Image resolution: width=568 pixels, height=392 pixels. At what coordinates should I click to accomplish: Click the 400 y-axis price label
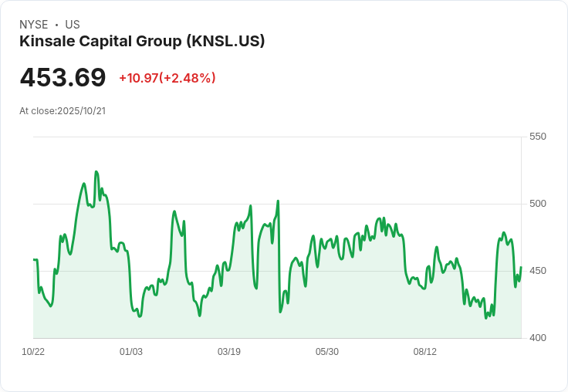(x=538, y=338)
